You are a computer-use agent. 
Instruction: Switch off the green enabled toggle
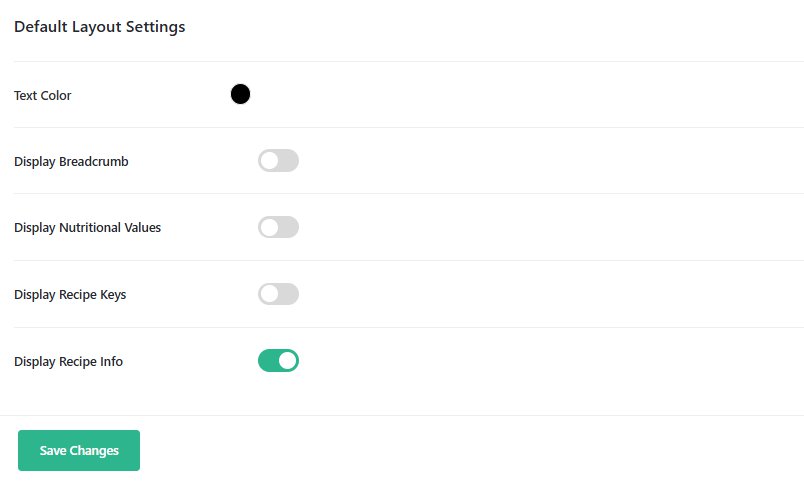coord(278,360)
